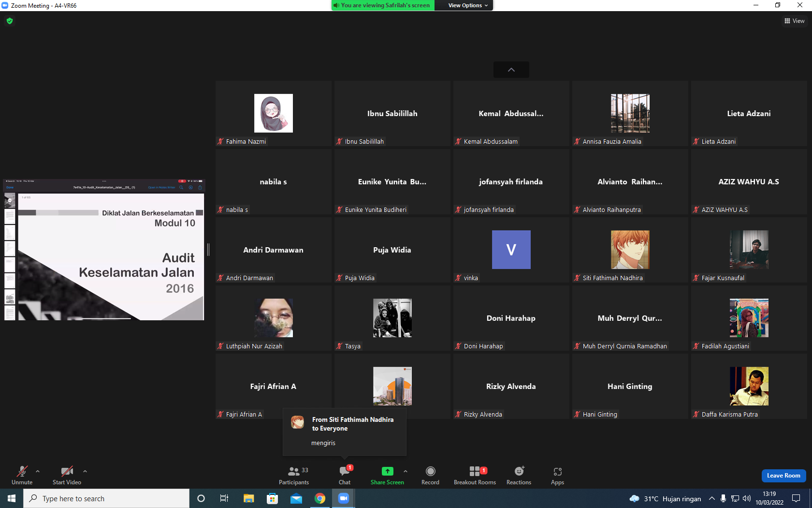Open the volume control in system tray

point(747,498)
